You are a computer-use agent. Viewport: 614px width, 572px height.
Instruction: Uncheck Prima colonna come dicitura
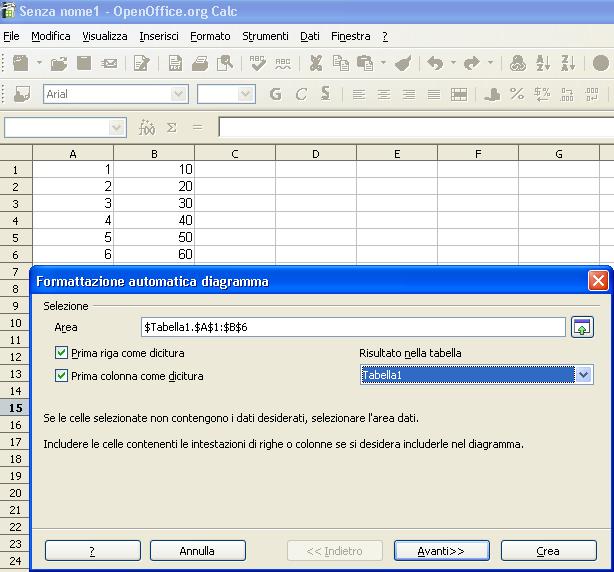62,376
